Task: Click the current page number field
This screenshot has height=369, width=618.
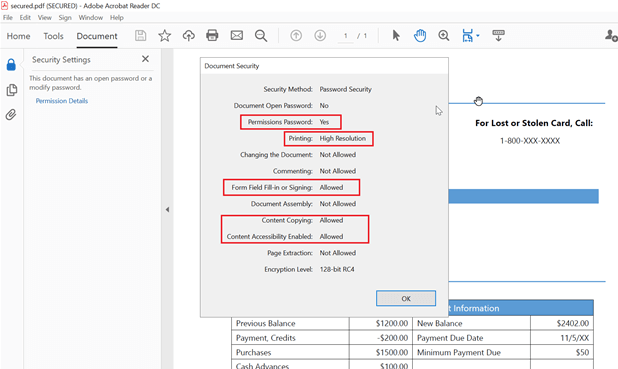Action: [346, 36]
